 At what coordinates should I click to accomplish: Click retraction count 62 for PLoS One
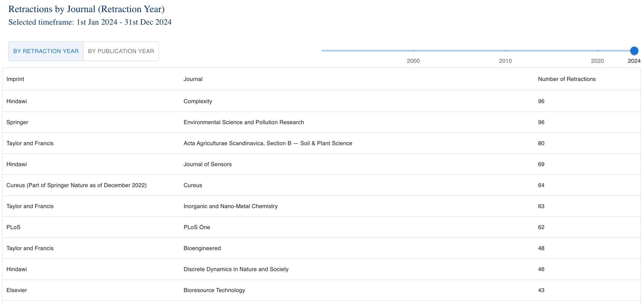[541, 227]
